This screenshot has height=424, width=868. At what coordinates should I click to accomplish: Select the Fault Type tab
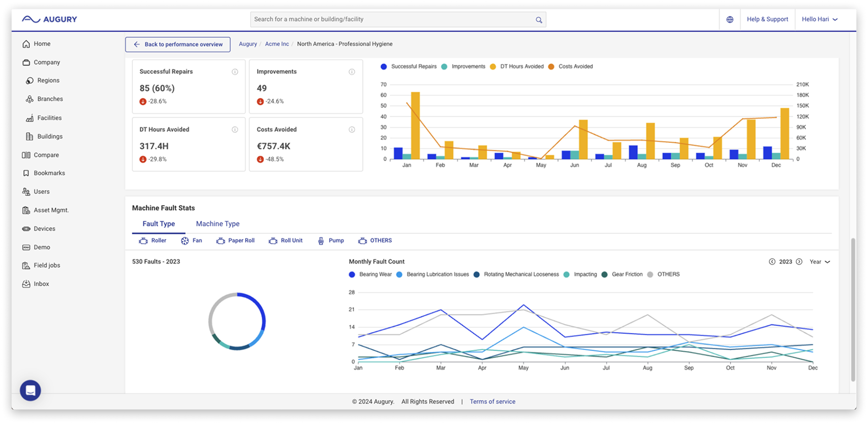[158, 224]
